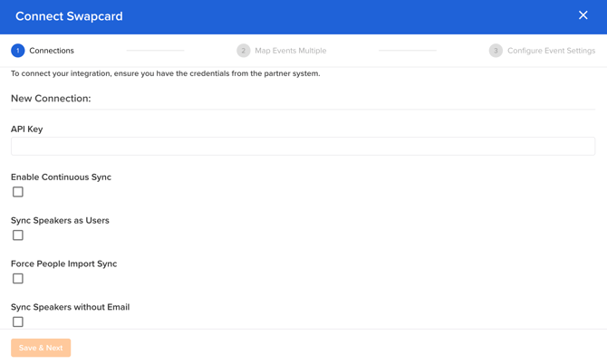The width and height of the screenshot is (607, 364).
Task: Click the 'New Connection:' section heading
Action: coord(51,99)
